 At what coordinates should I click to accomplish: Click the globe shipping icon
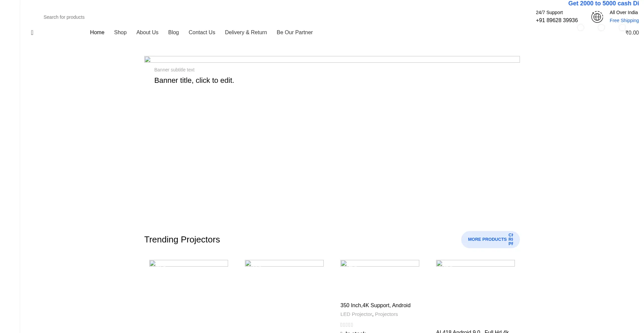click(x=597, y=17)
